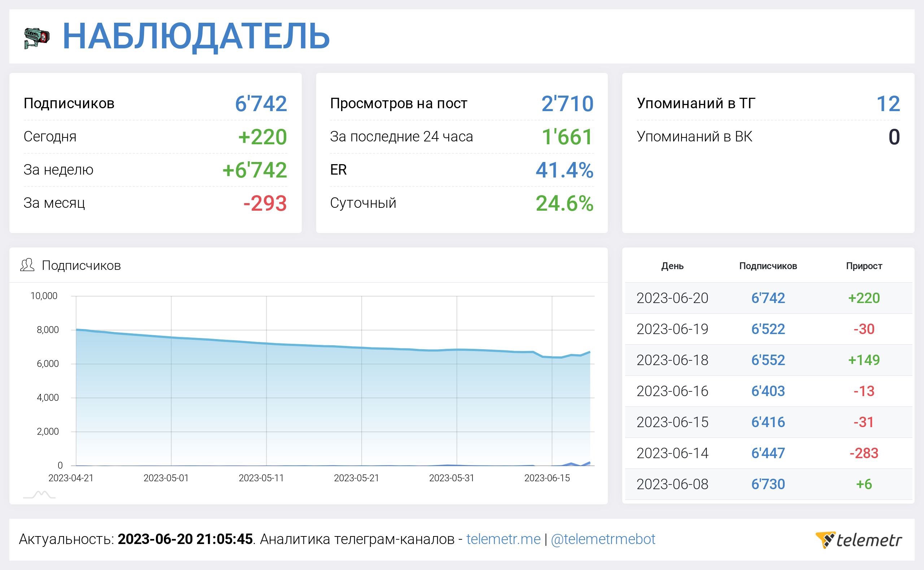Click growth value +149 in the table
The width and height of the screenshot is (924, 570).
pos(864,360)
